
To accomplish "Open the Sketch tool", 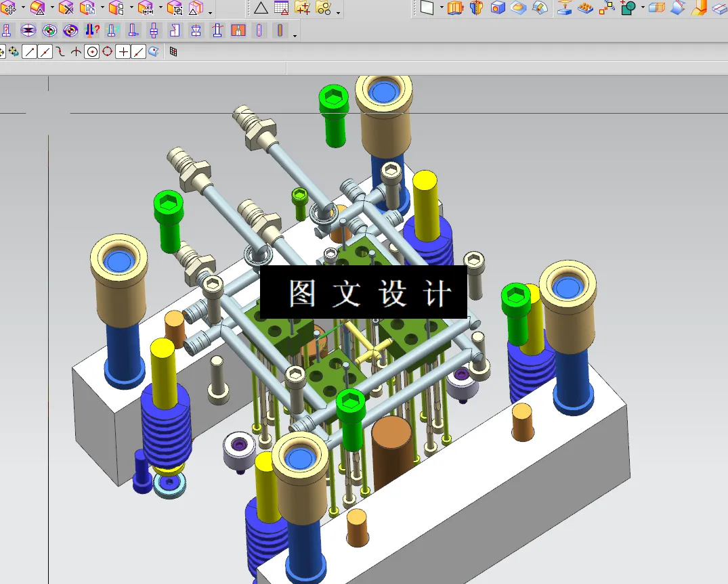I will click(x=426, y=8).
